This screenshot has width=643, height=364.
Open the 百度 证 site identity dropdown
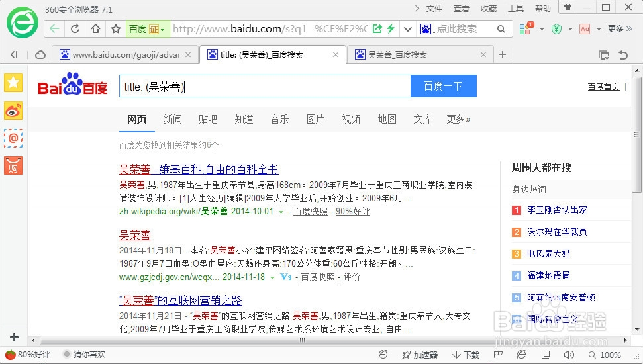(148, 29)
